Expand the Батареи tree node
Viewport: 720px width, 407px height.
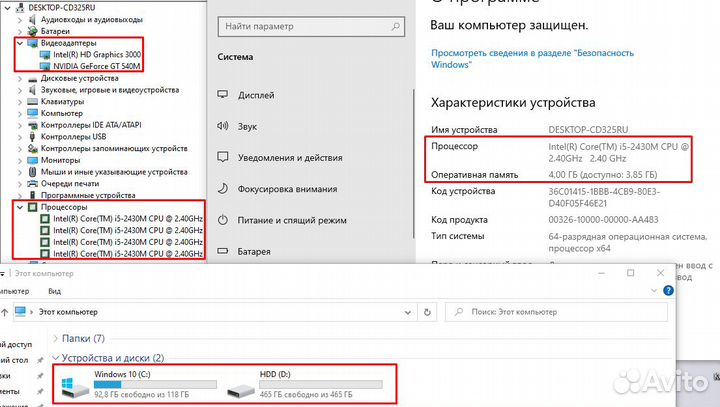pos(20,32)
